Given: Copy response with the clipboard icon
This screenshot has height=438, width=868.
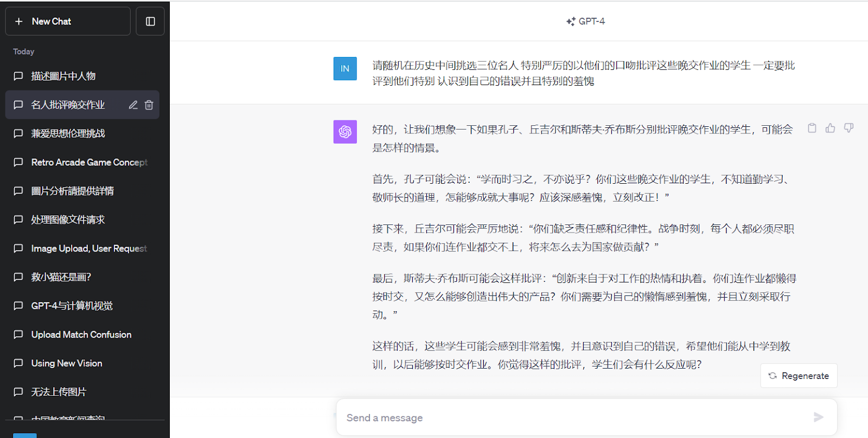Looking at the screenshot, I should [812, 128].
